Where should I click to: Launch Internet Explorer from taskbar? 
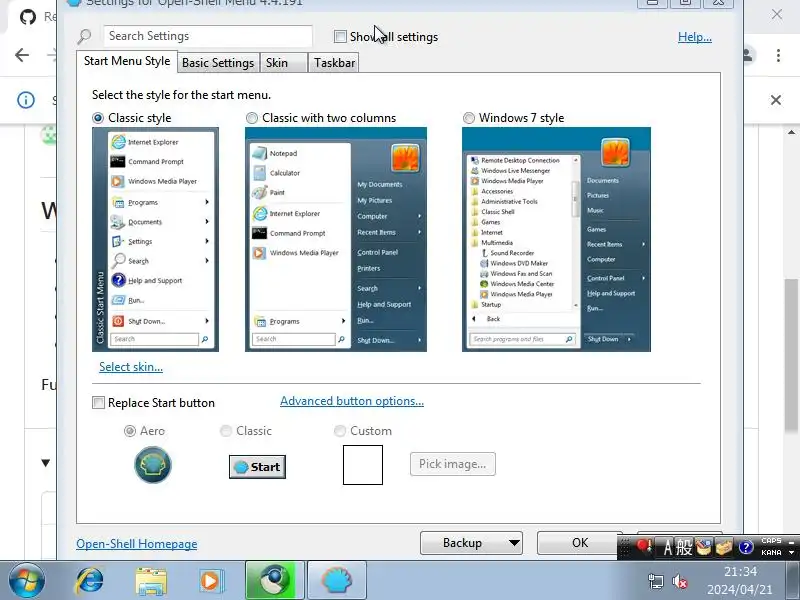tap(90, 581)
